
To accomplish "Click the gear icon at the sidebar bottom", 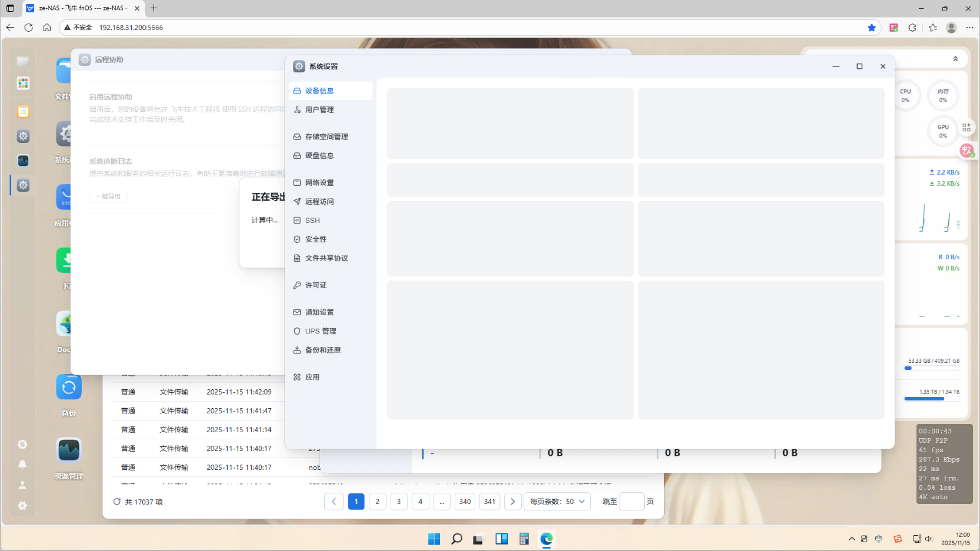I will [x=22, y=506].
